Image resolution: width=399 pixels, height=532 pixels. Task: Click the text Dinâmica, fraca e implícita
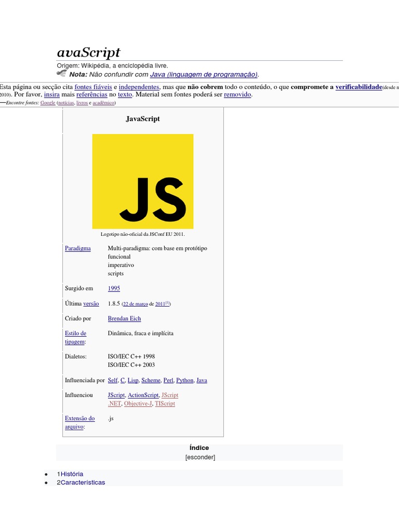pyautogui.click(x=140, y=334)
